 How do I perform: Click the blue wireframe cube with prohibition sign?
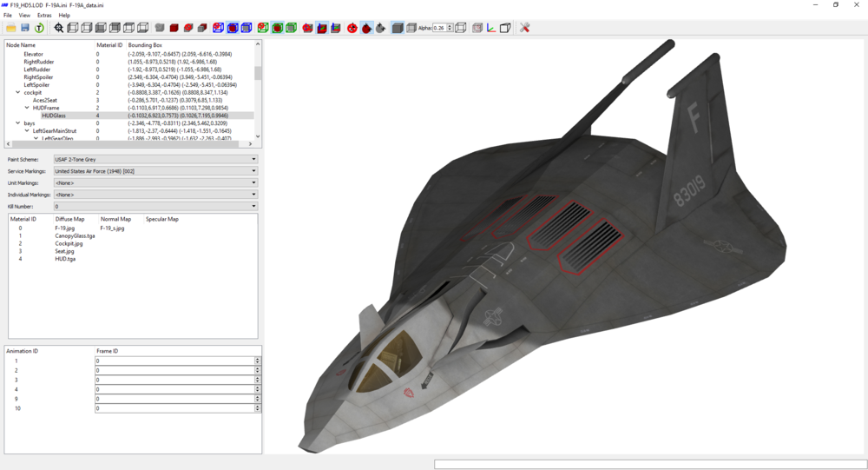219,28
